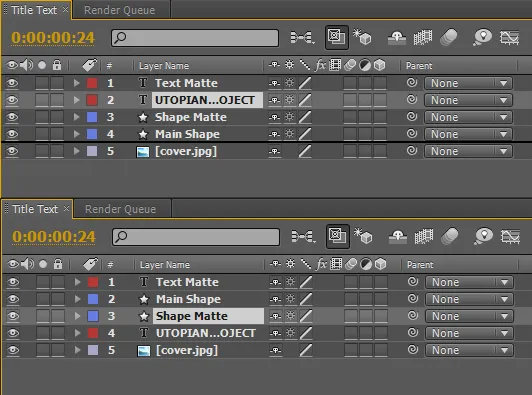The height and width of the screenshot is (395, 532).
Task: Click pick whip for Text Matte in top panel
Action: [x=412, y=82]
